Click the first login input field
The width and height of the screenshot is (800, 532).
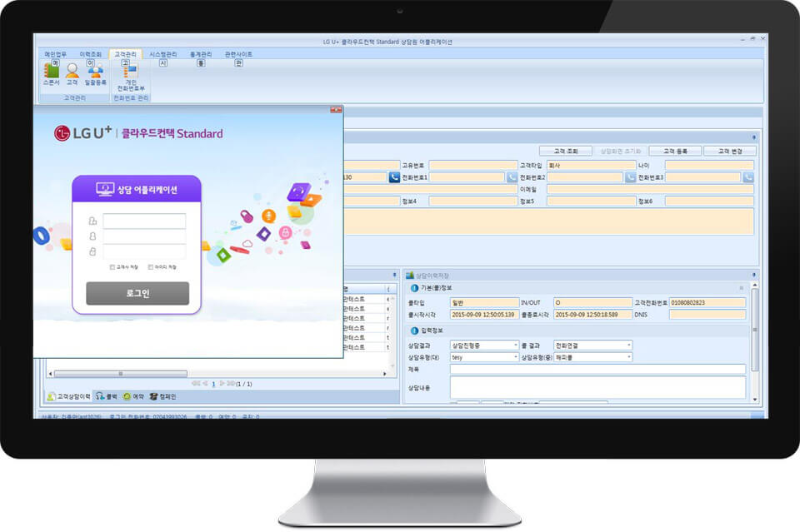pyautogui.click(x=144, y=221)
